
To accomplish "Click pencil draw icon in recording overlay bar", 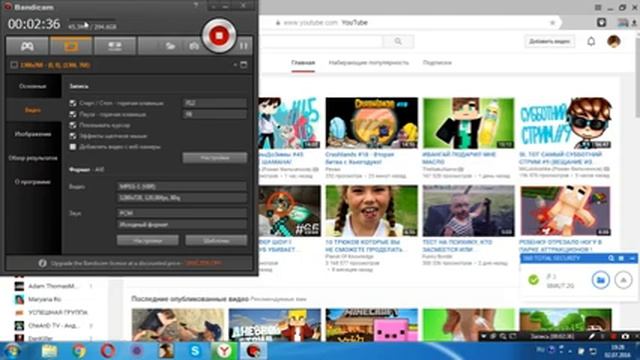I will (x=591, y=336).
